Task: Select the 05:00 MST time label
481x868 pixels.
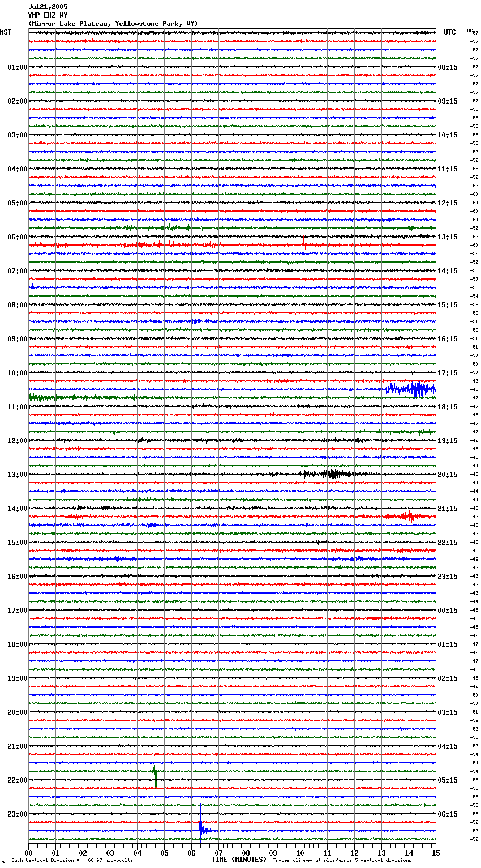Action: [x=18, y=203]
